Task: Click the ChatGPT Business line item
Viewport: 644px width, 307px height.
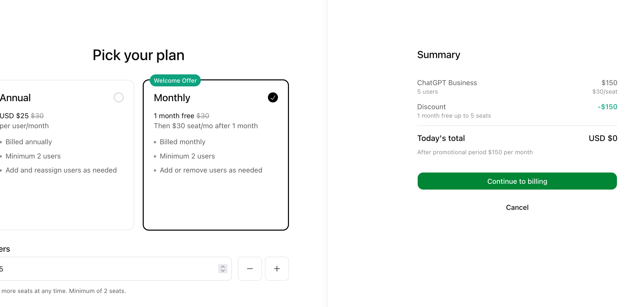Action: [x=447, y=83]
